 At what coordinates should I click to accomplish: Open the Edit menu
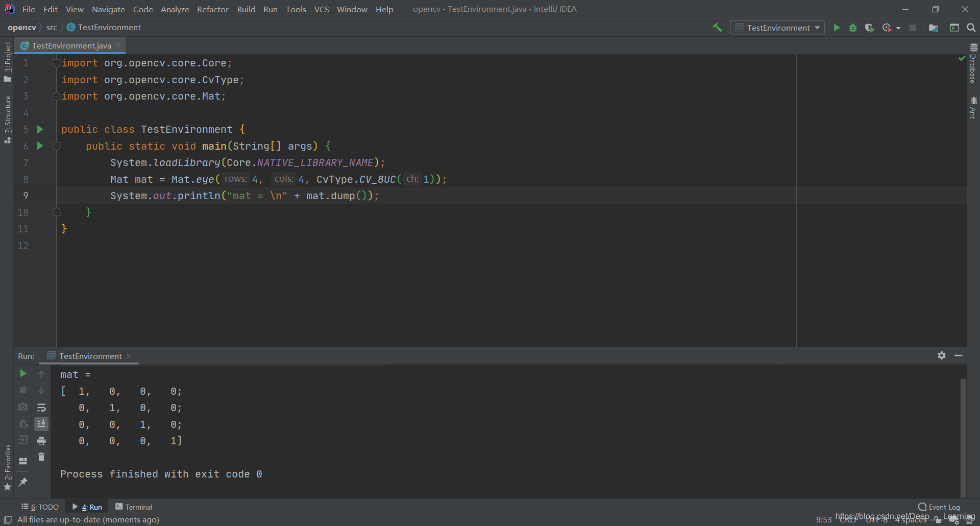click(50, 9)
